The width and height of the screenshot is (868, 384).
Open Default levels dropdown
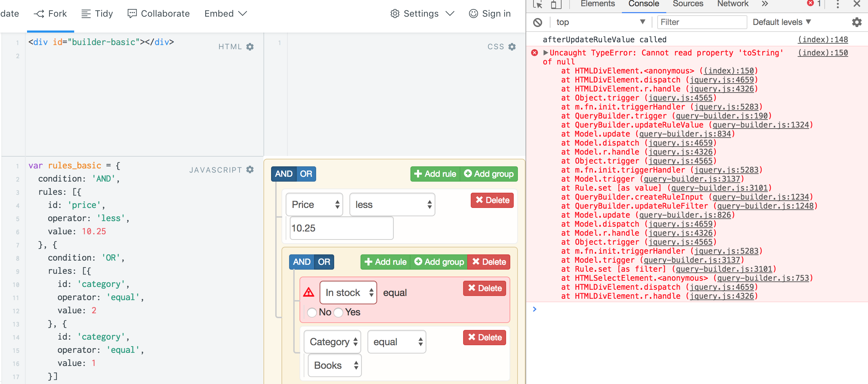(782, 23)
